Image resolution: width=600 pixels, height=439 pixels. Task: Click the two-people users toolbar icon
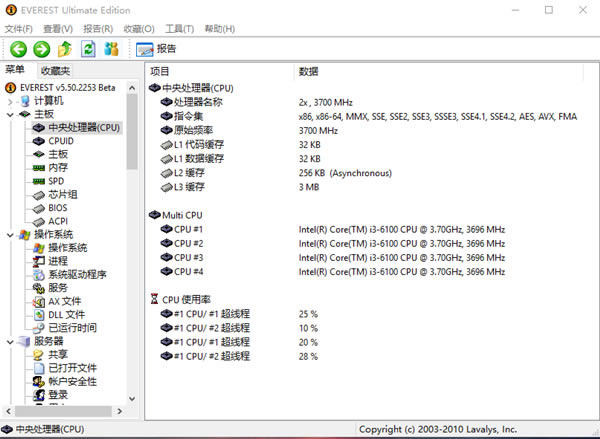[x=111, y=49]
